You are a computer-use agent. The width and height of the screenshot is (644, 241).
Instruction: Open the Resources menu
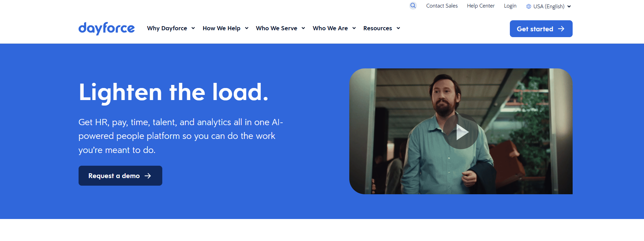pyautogui.click(x=378, y=28)
